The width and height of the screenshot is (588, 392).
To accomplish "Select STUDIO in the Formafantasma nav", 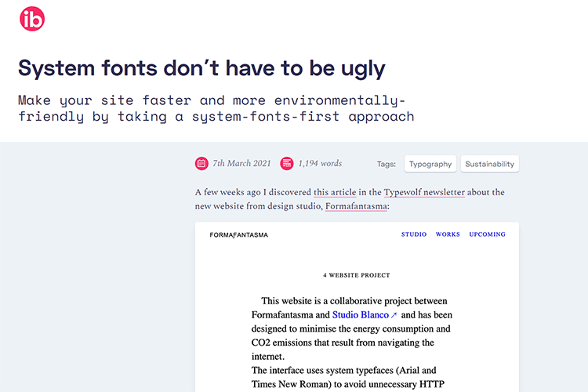I will pos(414,234).
